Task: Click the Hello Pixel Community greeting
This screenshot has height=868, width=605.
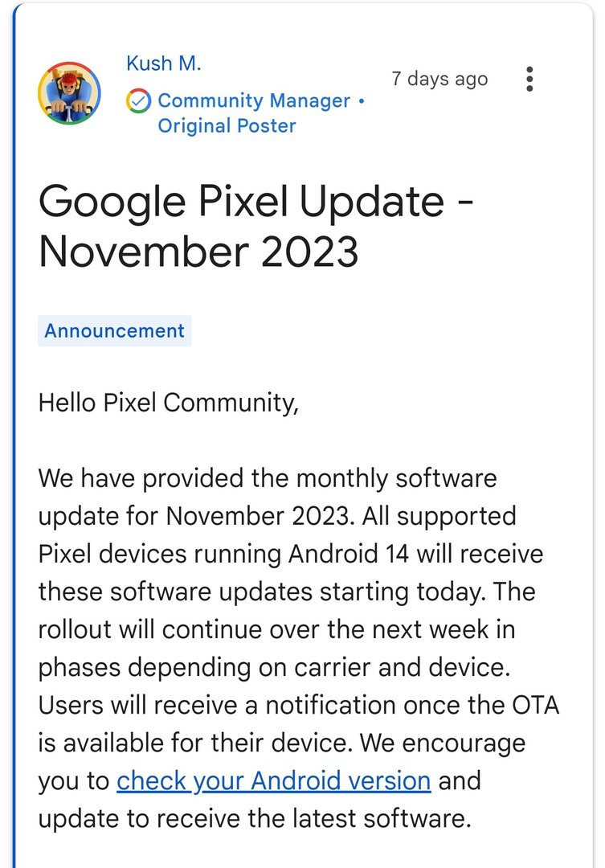Action: coord(169,403)
